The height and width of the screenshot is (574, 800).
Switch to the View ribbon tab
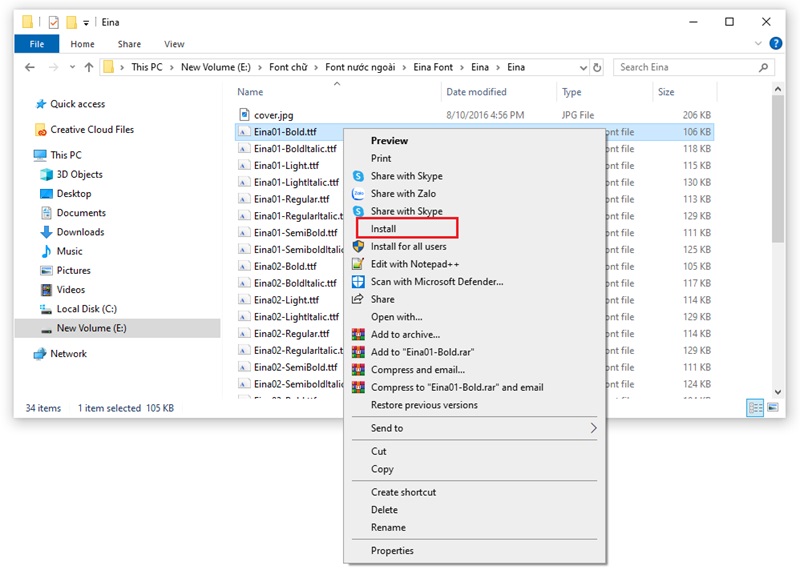[x=174, y=44]
